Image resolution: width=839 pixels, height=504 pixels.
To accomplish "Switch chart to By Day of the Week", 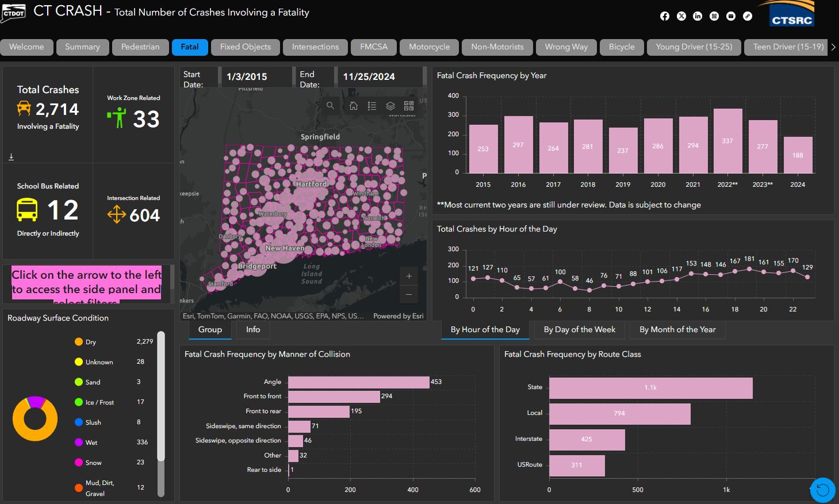I will (579, 330).
